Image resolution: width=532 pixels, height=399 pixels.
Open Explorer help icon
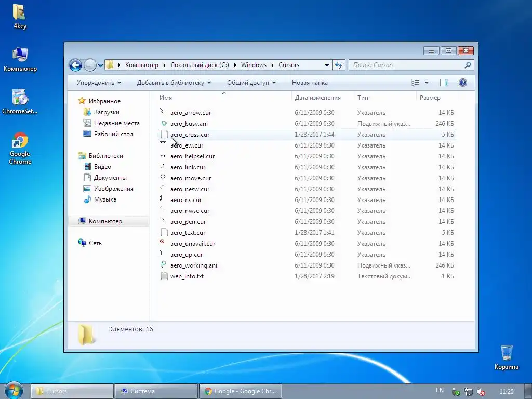click(x=462, y=83)
